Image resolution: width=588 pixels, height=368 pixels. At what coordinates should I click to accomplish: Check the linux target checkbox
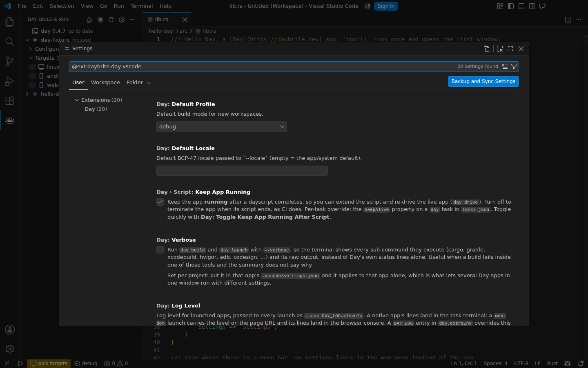(x=32, y=67)
